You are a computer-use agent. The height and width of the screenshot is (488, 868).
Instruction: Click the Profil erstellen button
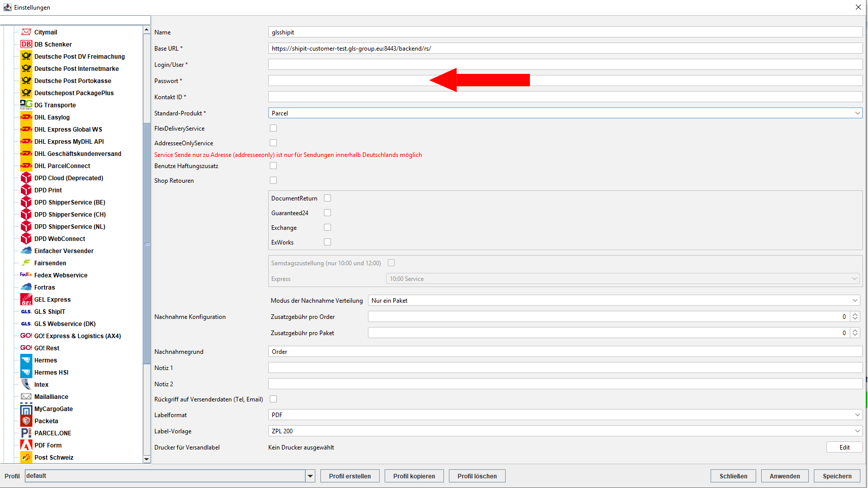[350, 476]
